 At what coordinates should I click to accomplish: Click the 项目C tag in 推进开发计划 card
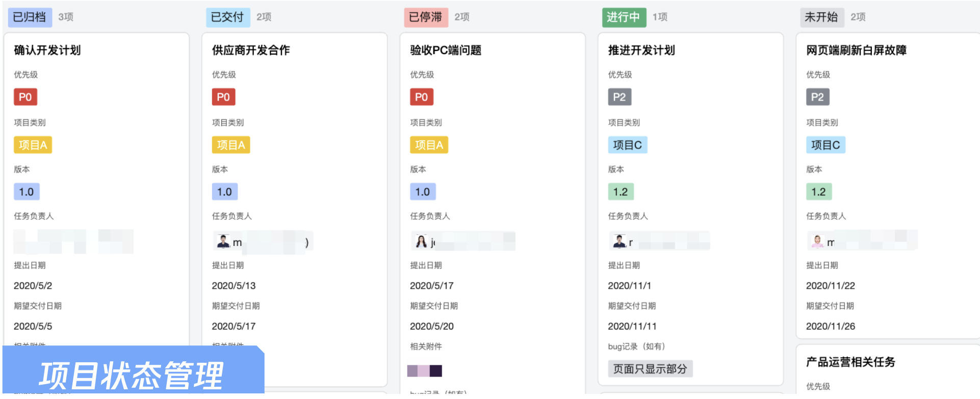point(627,145)
